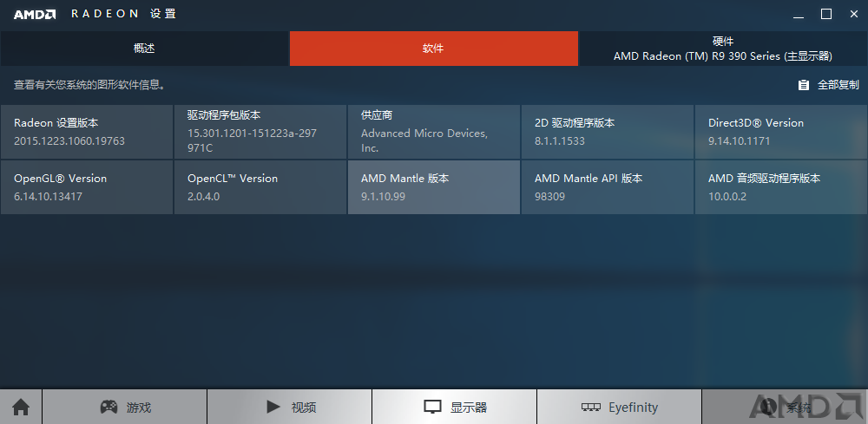Select the AMD 音频驱动程序版本 tile
The width and height of the screenshot is (868, 424).
(781, 187)
